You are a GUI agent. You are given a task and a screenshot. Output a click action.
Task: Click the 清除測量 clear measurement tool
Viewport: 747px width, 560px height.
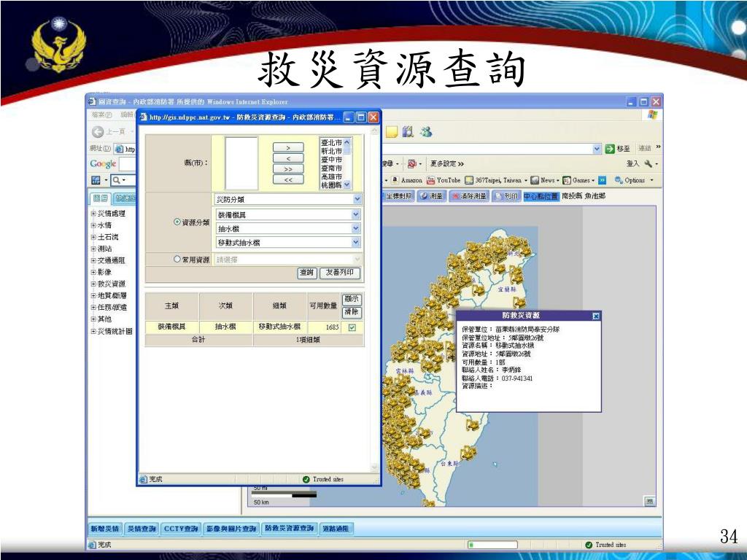468,195
